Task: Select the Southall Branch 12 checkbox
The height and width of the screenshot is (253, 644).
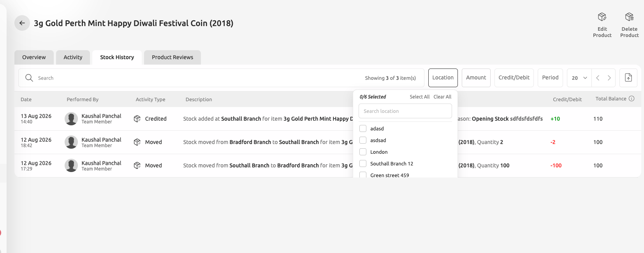Action: [x=363, y=163]
